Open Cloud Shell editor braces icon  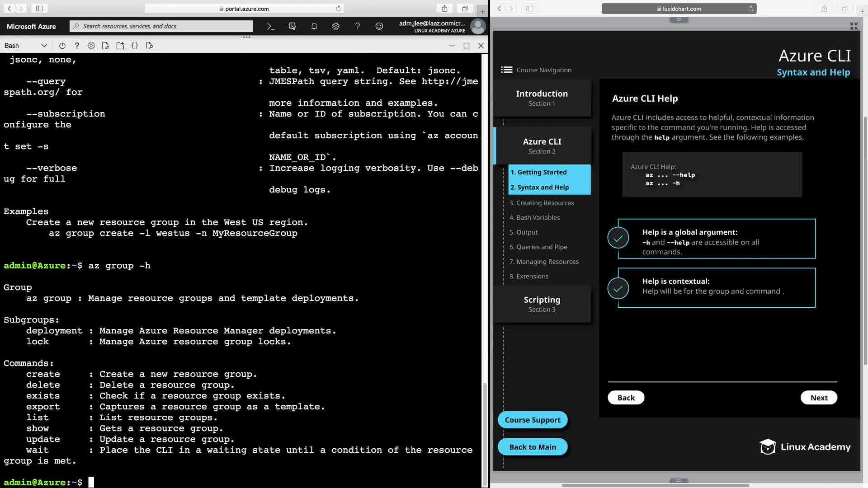click(135, 46)
